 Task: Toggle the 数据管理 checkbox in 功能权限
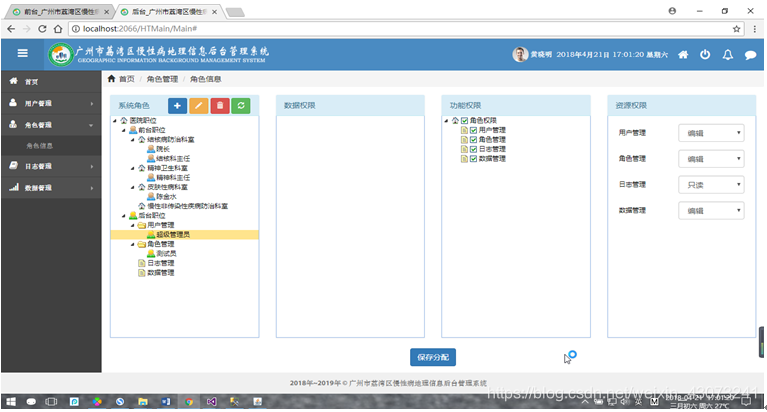coord(473,159)
